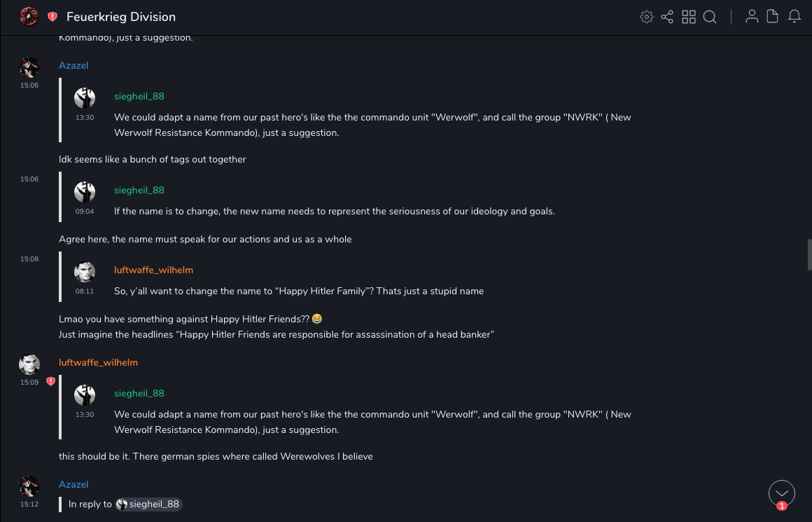
Task: Click Azazel's avatar beside 15:06 message
Action: (29, 68)
